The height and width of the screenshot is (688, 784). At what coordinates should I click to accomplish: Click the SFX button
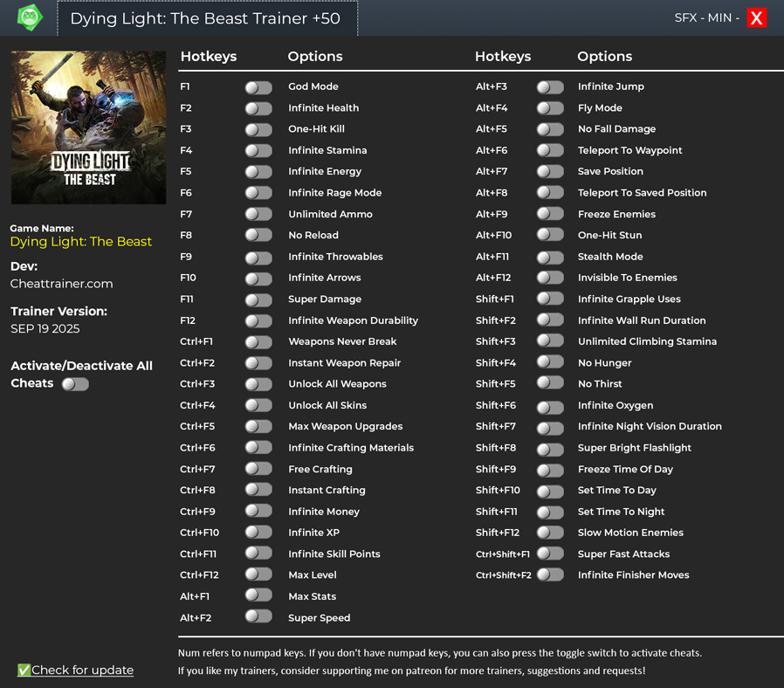point(685,18)
